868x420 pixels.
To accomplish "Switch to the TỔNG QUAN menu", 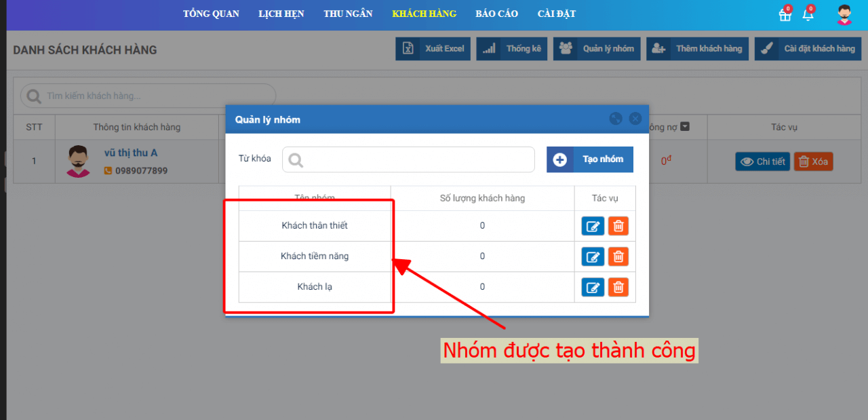I will click(x=211, y=14).
